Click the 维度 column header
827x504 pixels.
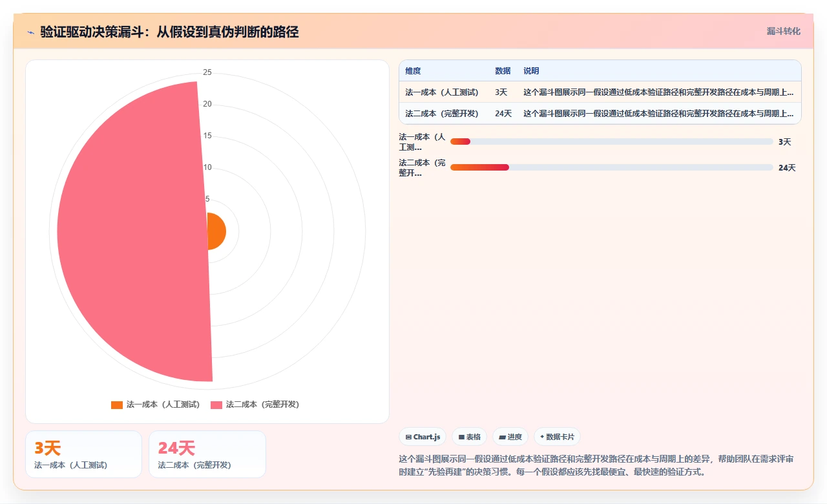(x=413, y=71)
